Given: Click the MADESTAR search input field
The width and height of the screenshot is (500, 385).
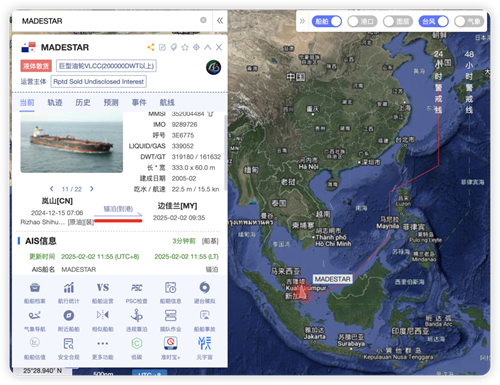Looking at the screenshot, I should (110, 21).
